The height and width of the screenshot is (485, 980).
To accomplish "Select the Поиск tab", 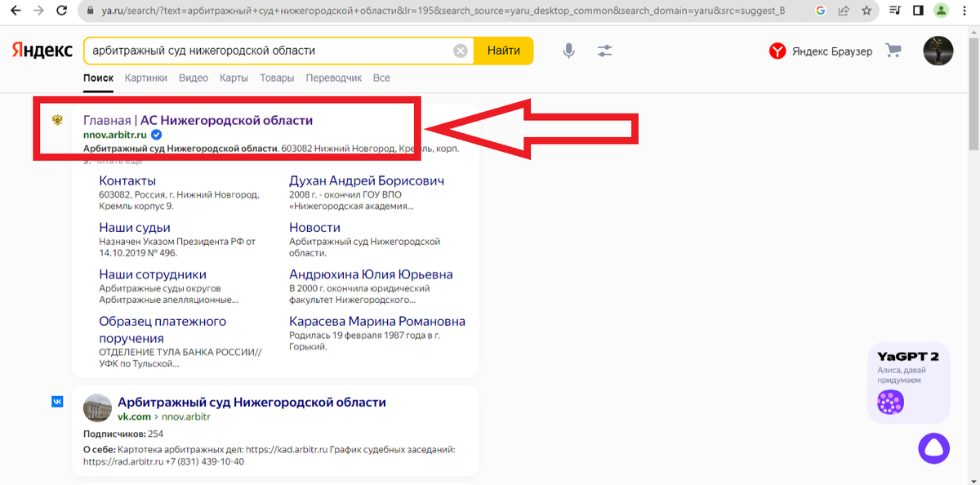I will [x=98, y=78].
